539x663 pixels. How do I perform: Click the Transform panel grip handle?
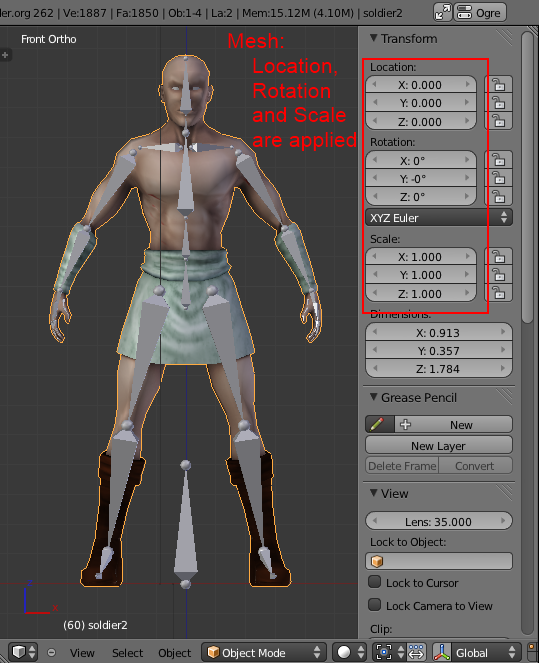click(x=503, y=38)
